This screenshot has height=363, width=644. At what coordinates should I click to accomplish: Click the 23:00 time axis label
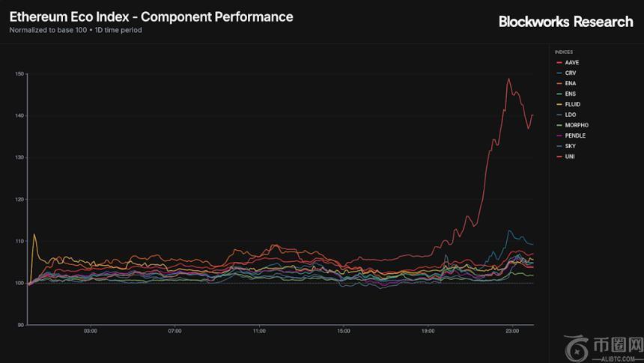512,331
